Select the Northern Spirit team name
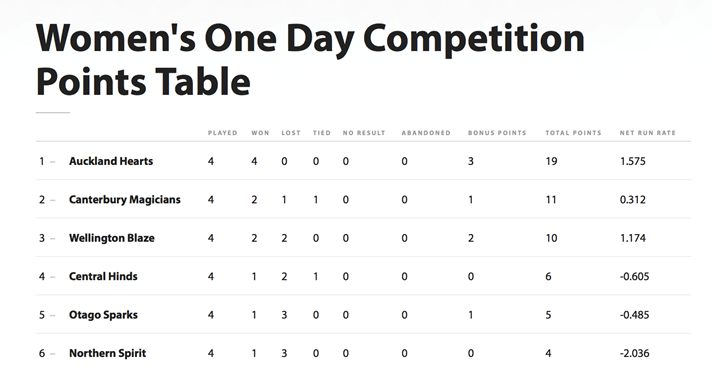 (108, 353)
